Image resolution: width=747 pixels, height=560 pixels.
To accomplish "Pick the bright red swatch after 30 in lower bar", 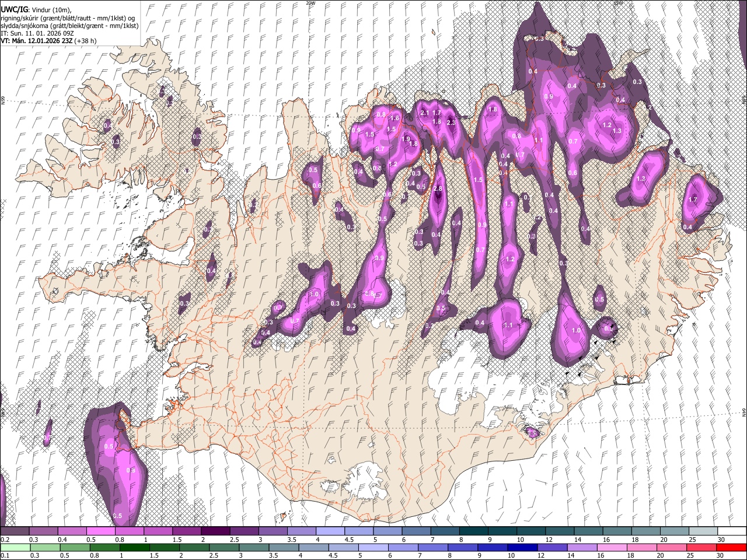I will pos(731,547).
